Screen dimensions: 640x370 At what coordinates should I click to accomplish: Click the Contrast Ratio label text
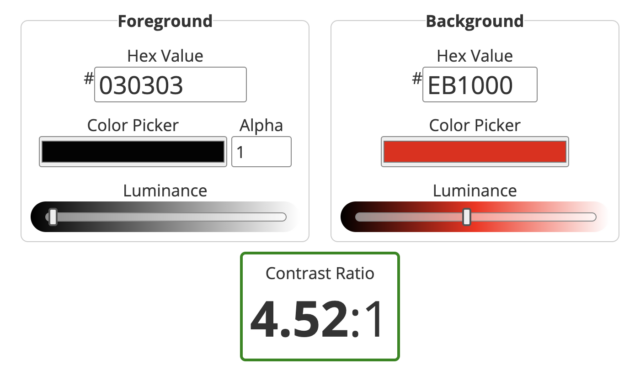pos(320,273)
